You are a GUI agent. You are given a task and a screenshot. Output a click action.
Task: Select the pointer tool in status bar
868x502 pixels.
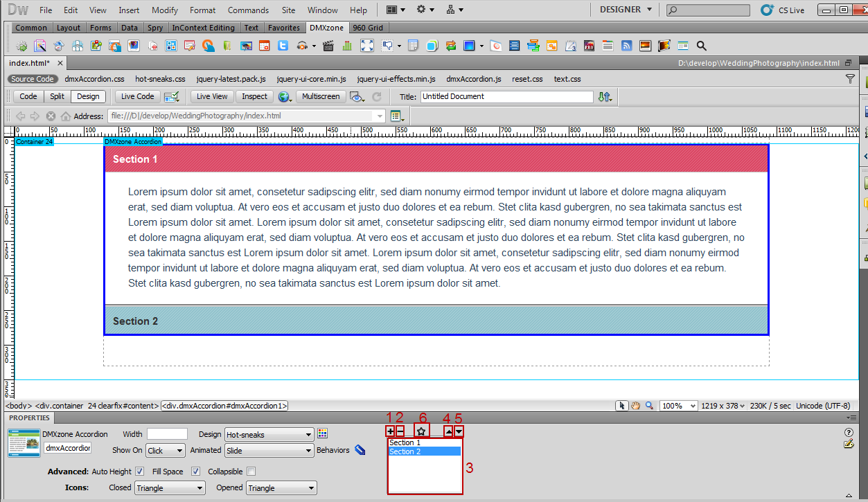(x=622, y=406)
